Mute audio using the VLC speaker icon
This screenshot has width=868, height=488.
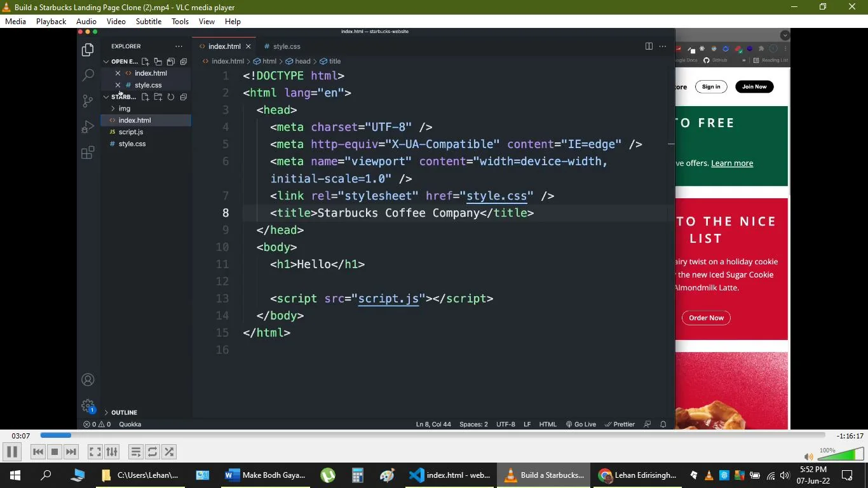coord(808,456)
